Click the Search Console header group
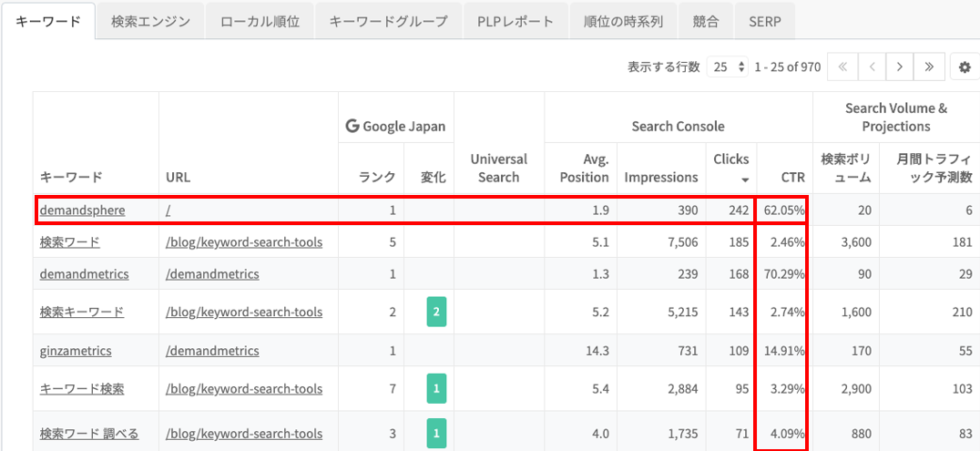Viewport: 980px width, 451px height. 679,127
